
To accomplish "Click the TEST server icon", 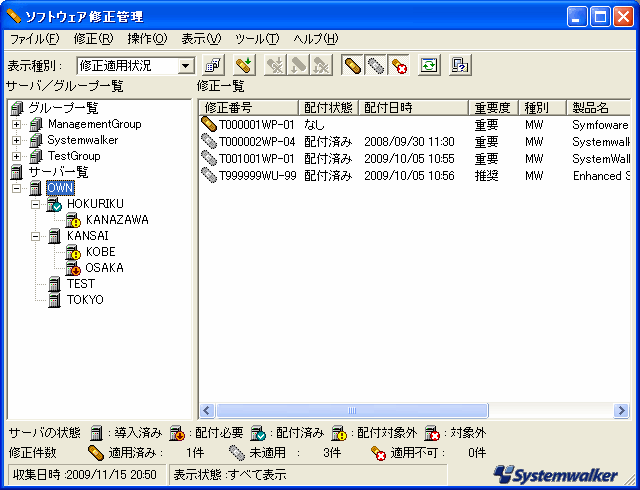I will (x=55, y=284).
